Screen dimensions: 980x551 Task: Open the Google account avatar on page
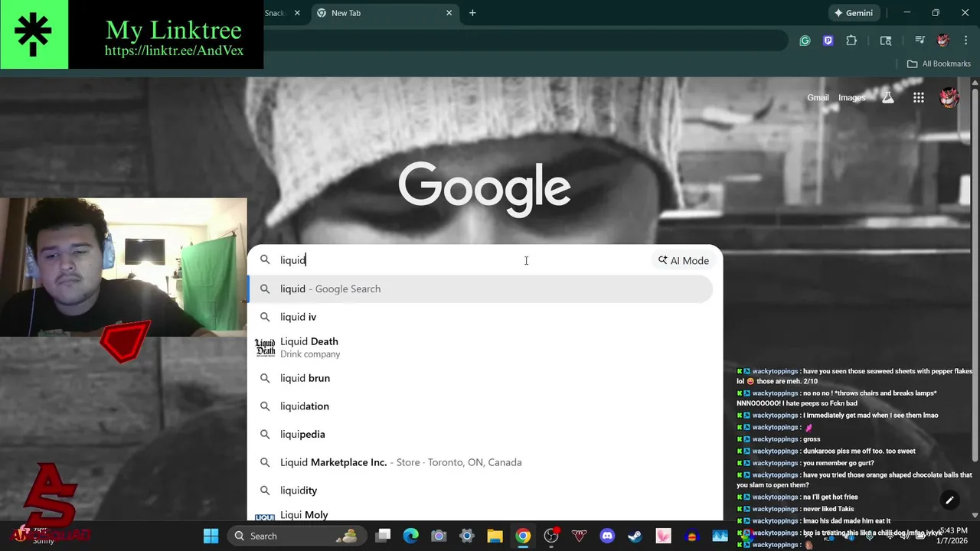(x=949, y=98)
